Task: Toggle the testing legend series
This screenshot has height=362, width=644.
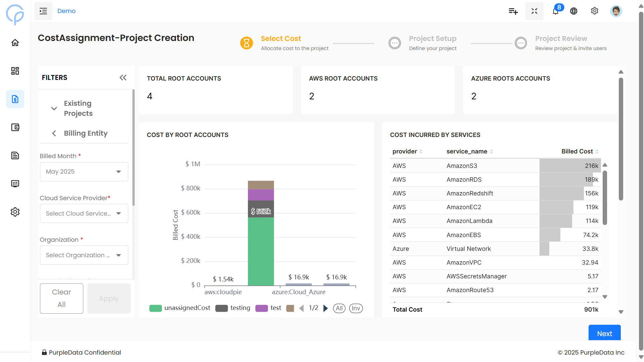Action: [233, 308]
